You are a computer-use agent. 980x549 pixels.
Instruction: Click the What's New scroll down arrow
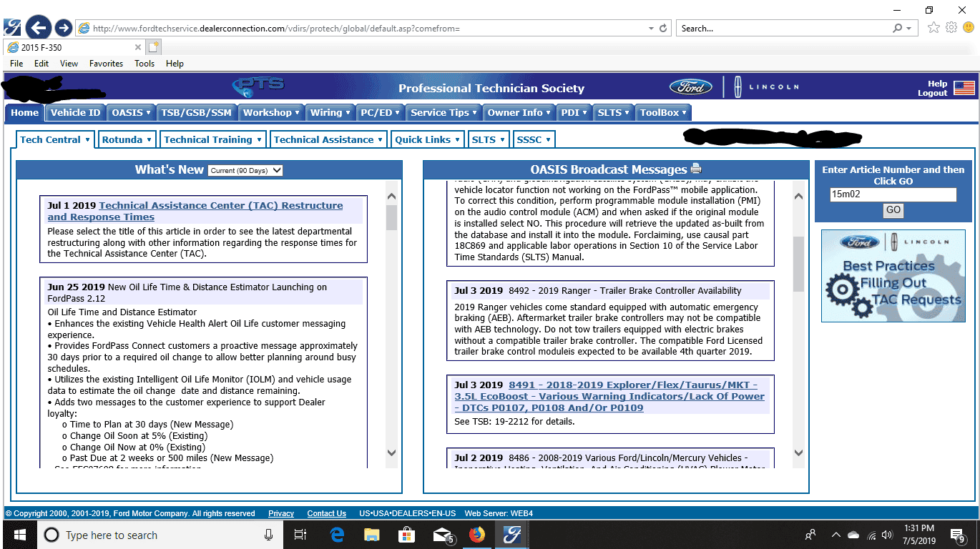tap(391, 452)
